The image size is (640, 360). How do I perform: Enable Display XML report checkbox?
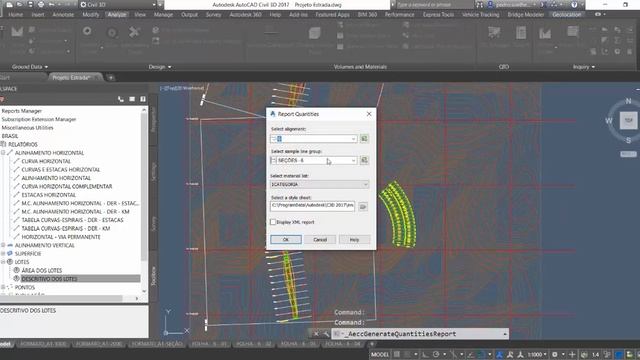click(x=273, y=222)
